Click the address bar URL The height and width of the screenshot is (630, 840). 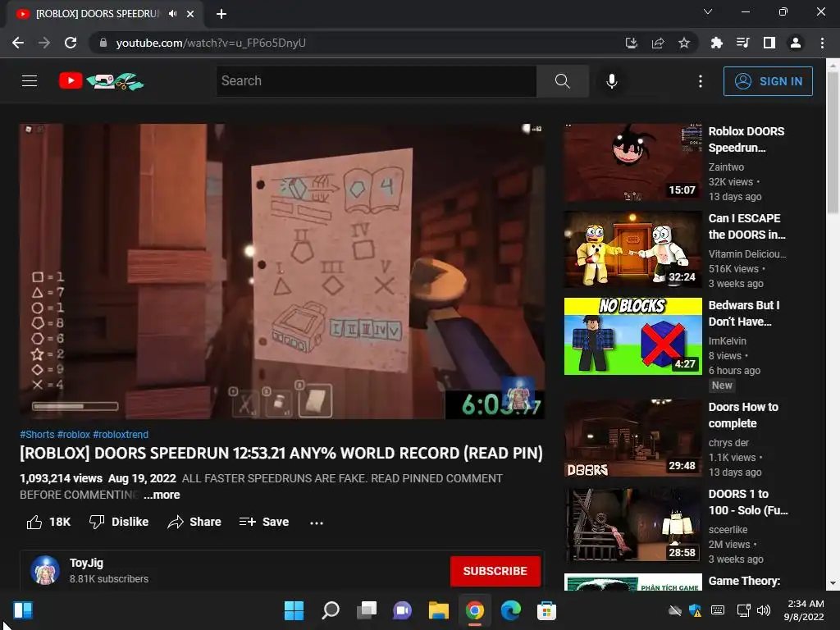(x=211, y=43)
